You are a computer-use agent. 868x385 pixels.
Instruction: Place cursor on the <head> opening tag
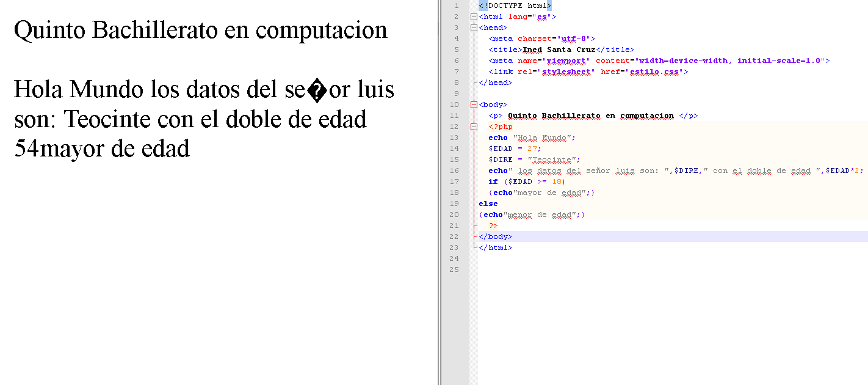pos(493,28)
